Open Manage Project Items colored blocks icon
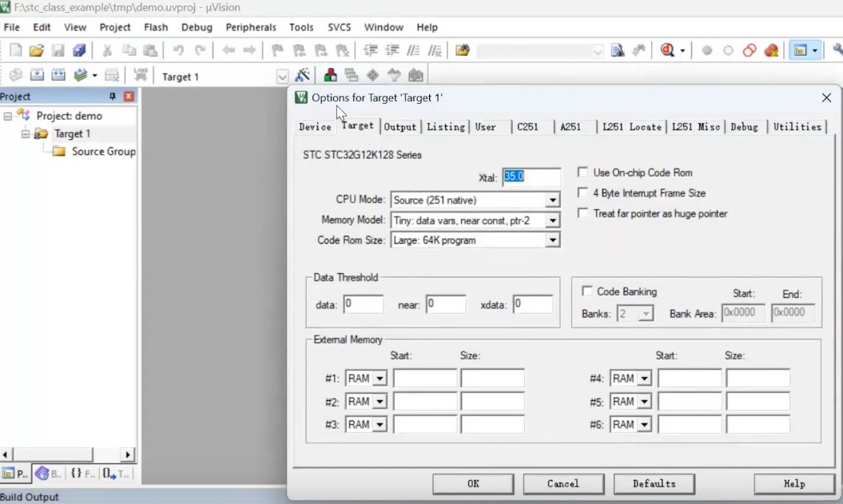Image resolution: width=843 pixels, height=504 pixels. [330, 76]
